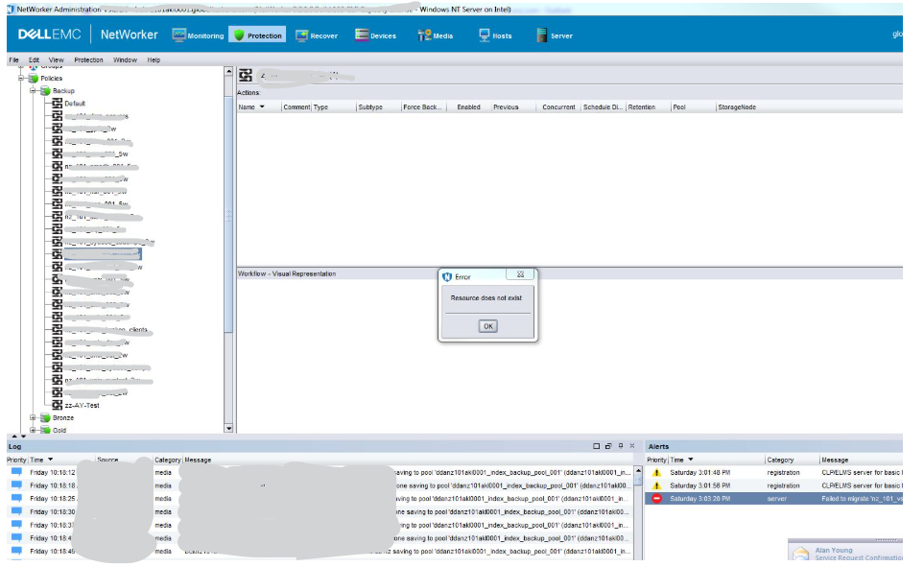
Task: Open the Failed to migrate alert message
Action: [862, 499]
